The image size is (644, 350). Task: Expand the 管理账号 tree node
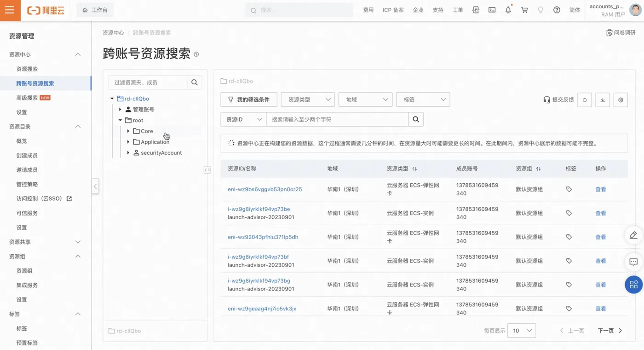point(120,110)
